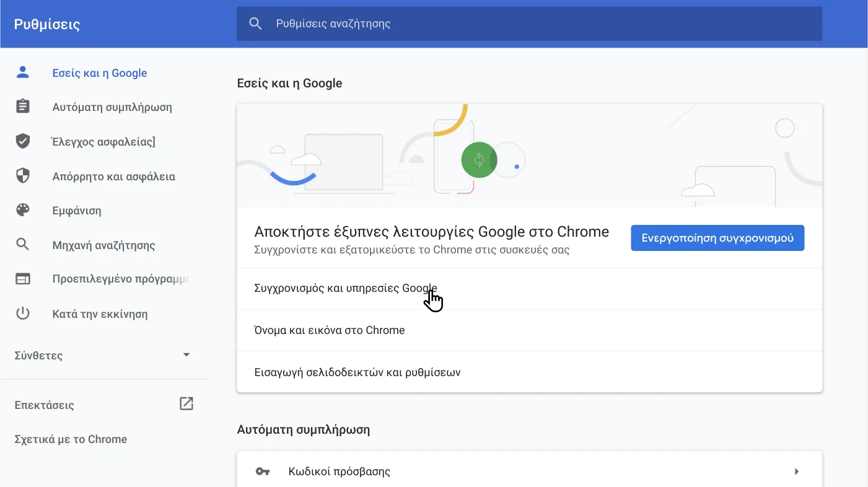
Task: Click the clipboard icon for Αυτόματη συμπλήρωση
Action: click(23, 107)
